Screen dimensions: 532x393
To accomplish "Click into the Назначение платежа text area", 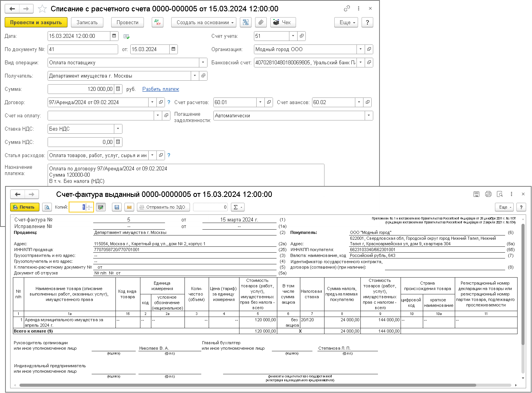I will tap(186, 175).
